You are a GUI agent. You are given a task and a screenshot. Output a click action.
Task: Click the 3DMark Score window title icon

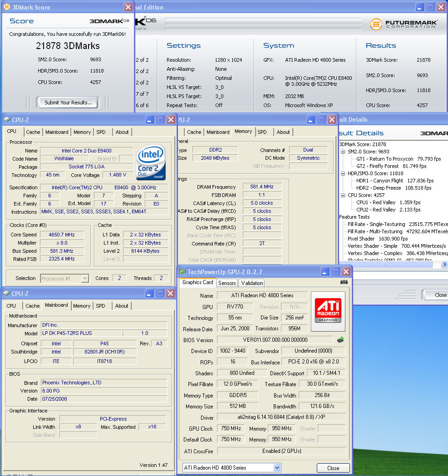(6, 7)
